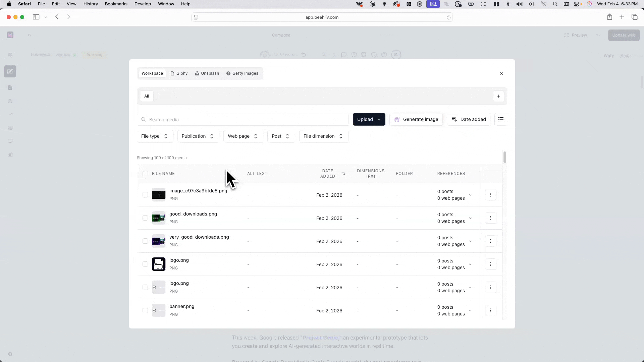Screen dimensions: 644x362
Task: Open three-dot menu for first logo.png
Action: (x=490, y=264)
